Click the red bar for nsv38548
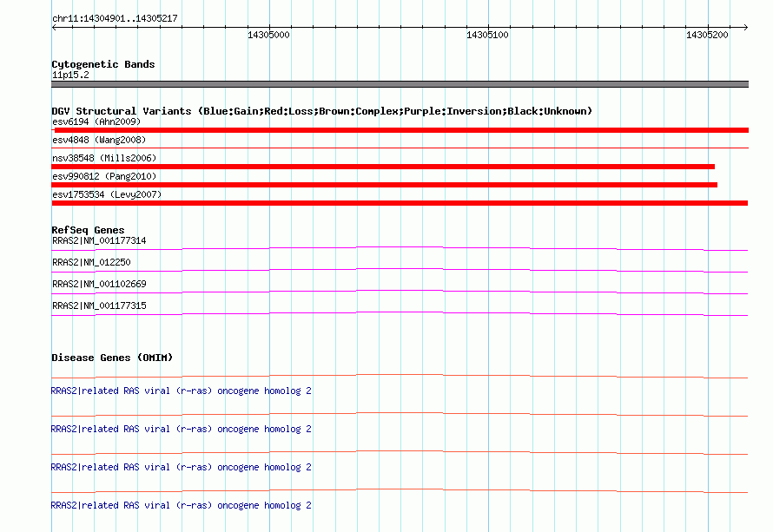Screen dimensions: 773x532 [x=383, y=167]
